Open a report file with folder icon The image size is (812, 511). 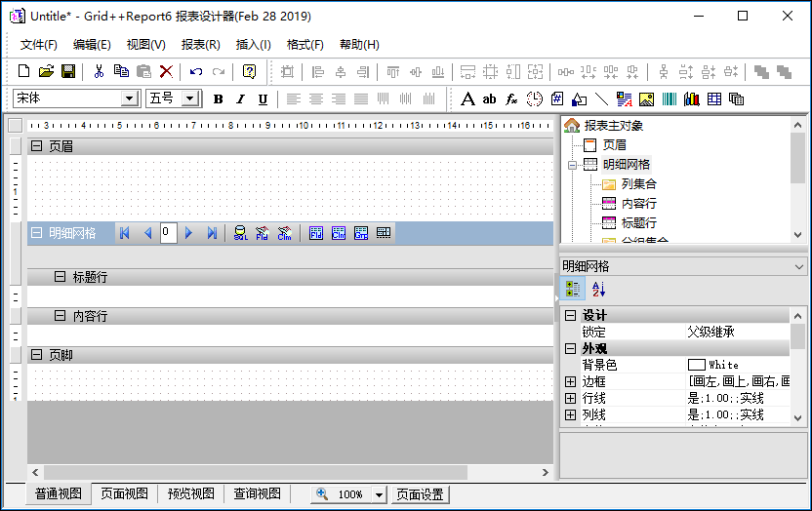pyautogui.click(x=46, y=71)
